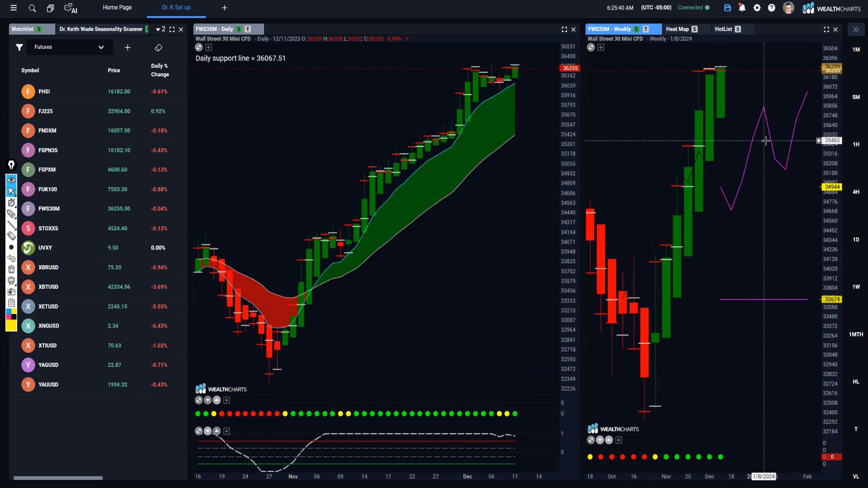Open the clipboard notes tool icon
Screen dimensions: 868x488
click(11, 303)
